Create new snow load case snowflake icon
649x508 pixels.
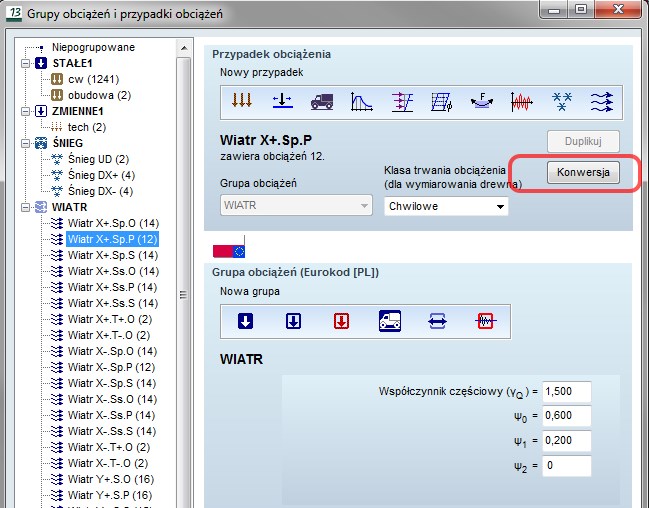[x=561, y=100]
